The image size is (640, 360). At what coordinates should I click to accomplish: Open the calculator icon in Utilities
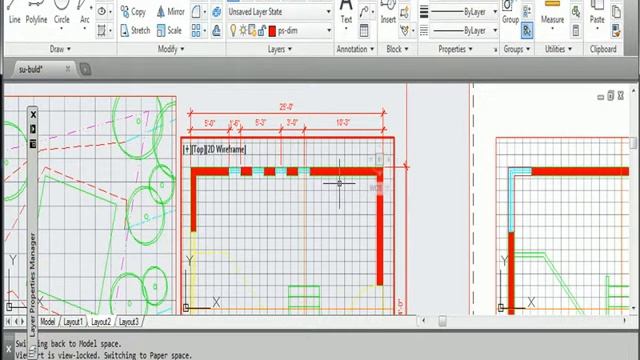coord(576,30)
